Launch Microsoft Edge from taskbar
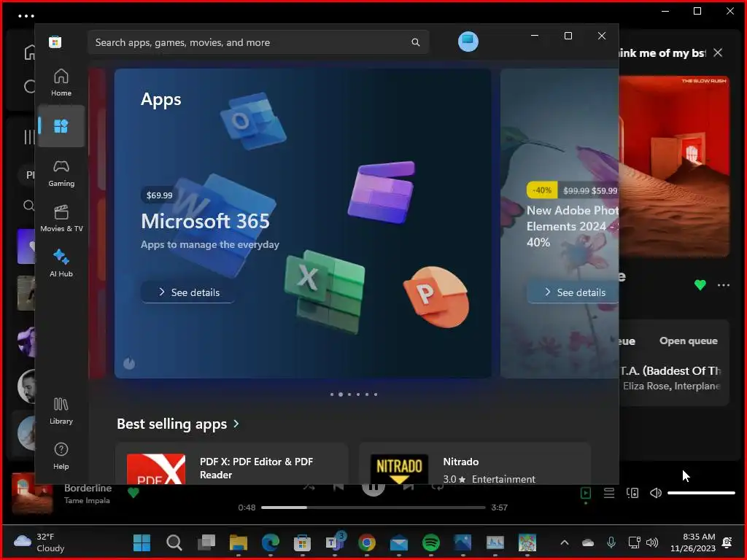747x560 pixels. (270, 542)
